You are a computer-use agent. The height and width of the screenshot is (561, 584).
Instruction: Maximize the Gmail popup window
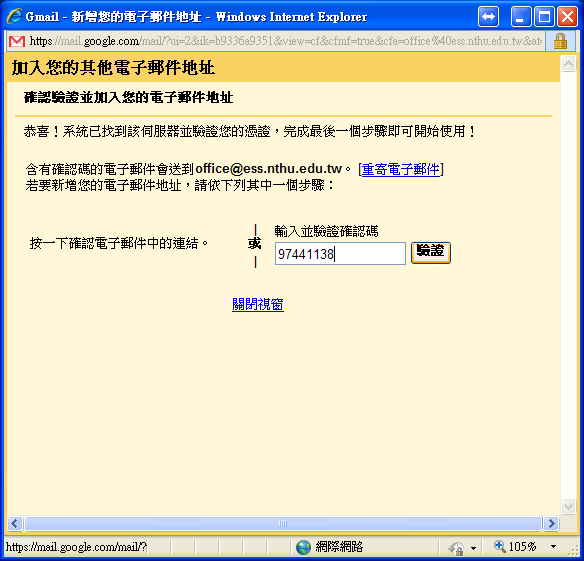[544, 17]
